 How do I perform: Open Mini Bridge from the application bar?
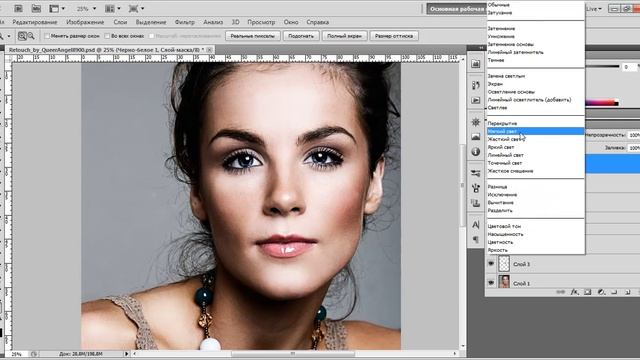[x=36, y=8]
